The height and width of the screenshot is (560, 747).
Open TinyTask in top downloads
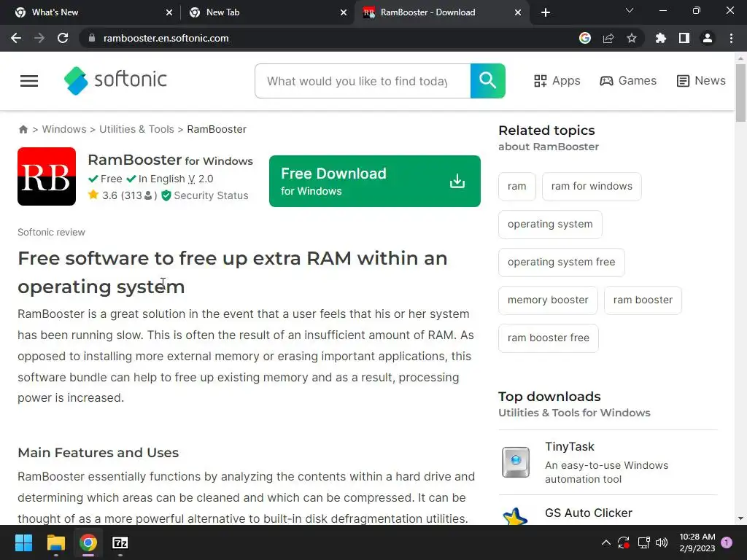click(x=569, y=447)
